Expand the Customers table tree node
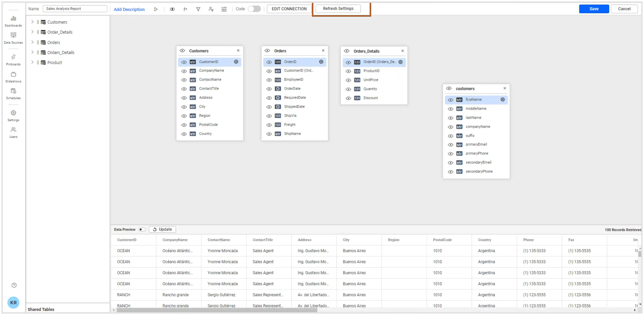 coord(32,22)
